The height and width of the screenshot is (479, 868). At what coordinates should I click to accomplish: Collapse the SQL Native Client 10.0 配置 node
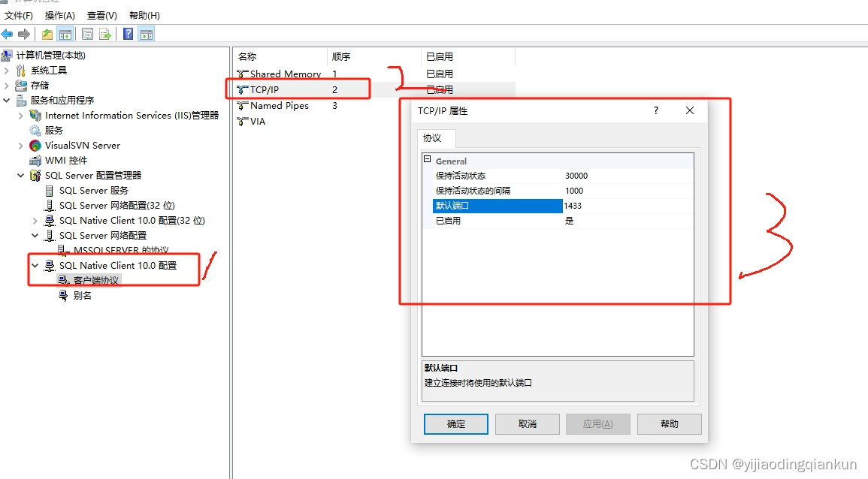click(x=35, y=266)
